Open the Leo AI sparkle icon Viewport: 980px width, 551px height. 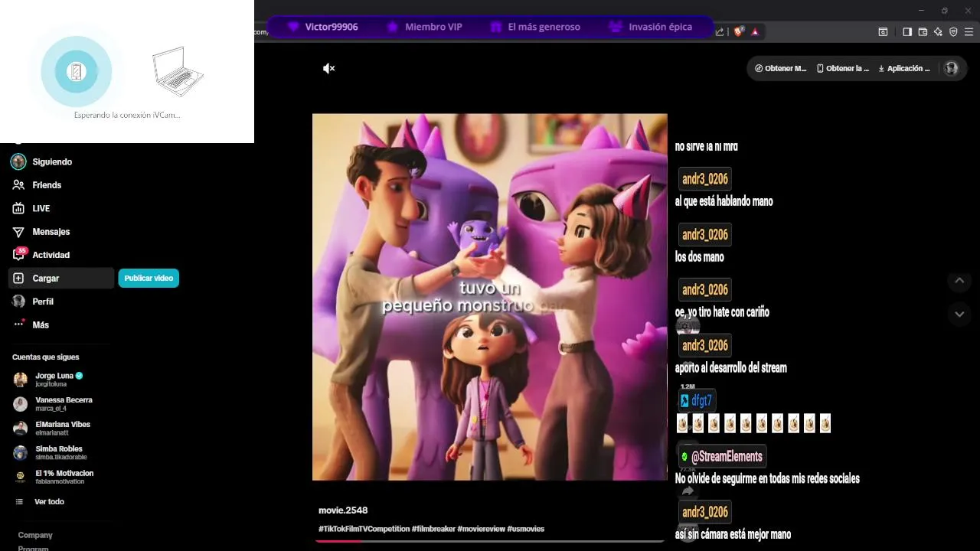938,31
